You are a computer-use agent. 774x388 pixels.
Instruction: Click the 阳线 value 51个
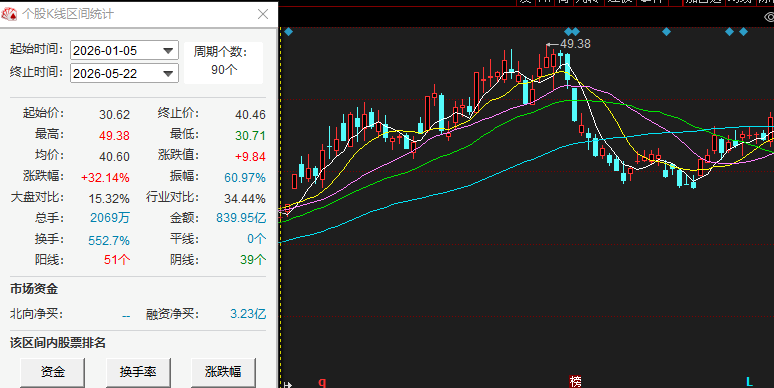(117, 260)
